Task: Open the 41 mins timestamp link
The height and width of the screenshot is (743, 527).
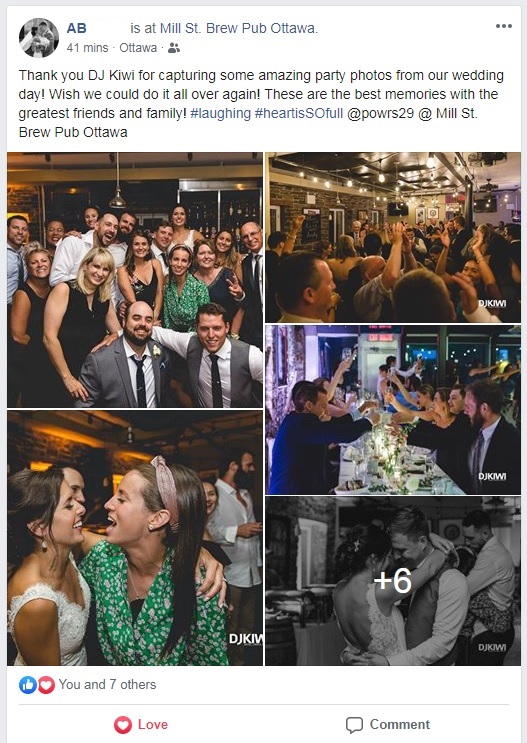Action: tap(87, 48)
